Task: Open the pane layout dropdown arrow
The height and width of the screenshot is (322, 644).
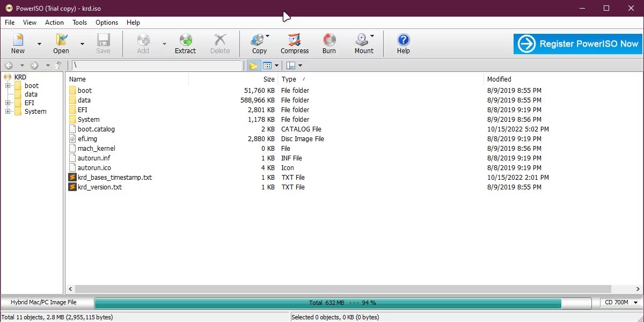Action: tap(300, 65)
